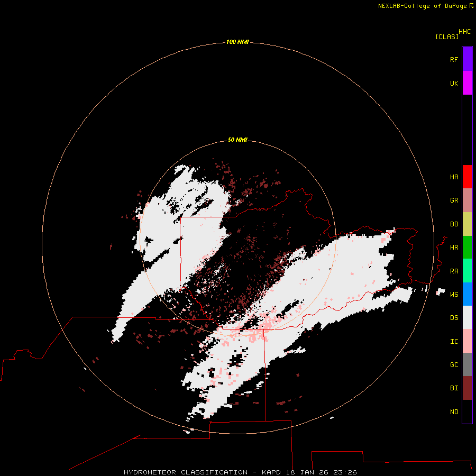Select the GR legend color block
The width and height of the screenshot is (476, 476).
point(467,200)
